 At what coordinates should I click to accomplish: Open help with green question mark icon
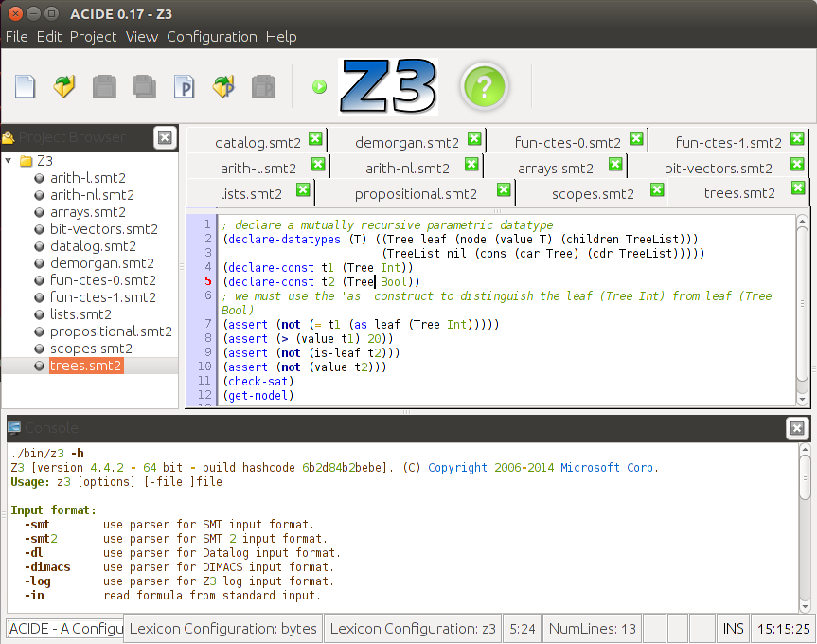tap(484, 87)
